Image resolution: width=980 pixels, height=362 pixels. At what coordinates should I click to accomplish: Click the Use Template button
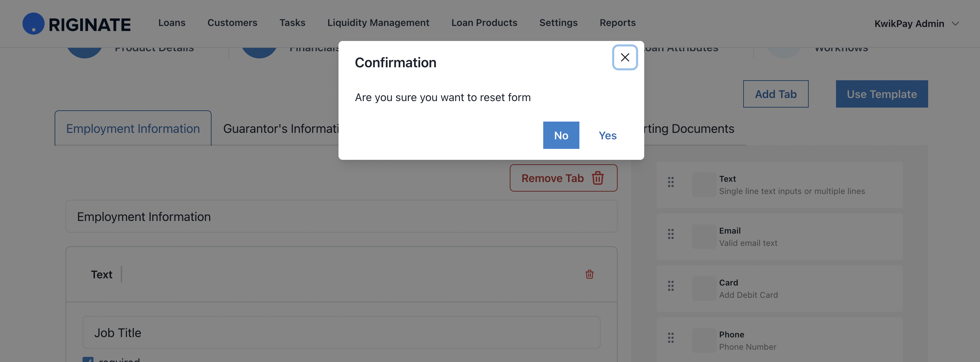(882, 94)
